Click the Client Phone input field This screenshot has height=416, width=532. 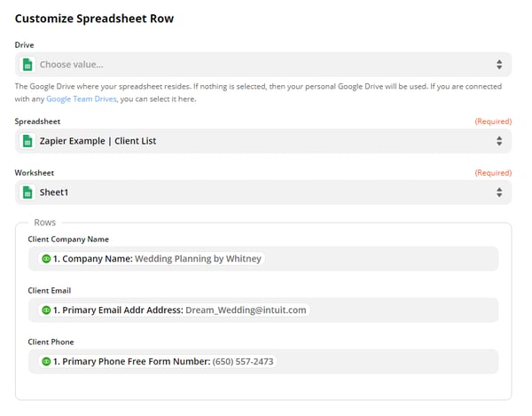pos(263,361)
